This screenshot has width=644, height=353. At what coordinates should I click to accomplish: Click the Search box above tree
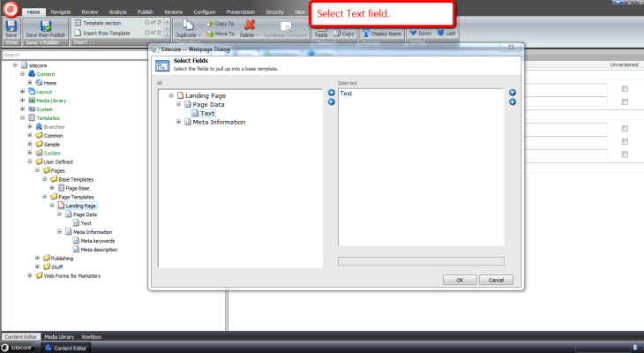tap(76, 55)
